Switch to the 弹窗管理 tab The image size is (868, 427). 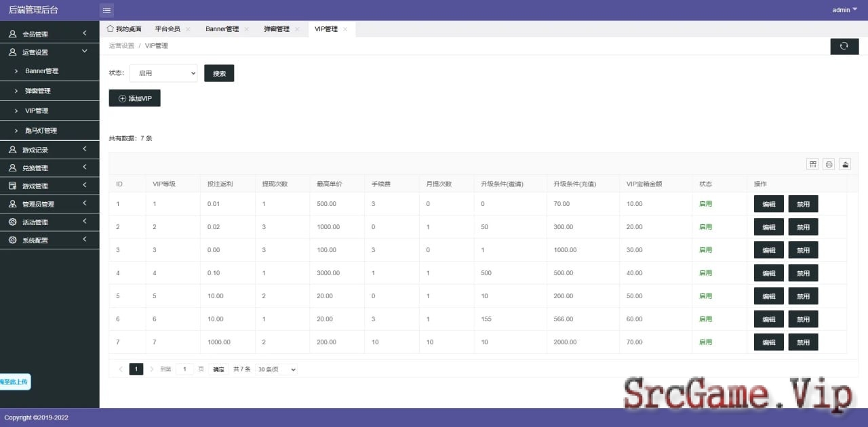click(x=277, y=29)
